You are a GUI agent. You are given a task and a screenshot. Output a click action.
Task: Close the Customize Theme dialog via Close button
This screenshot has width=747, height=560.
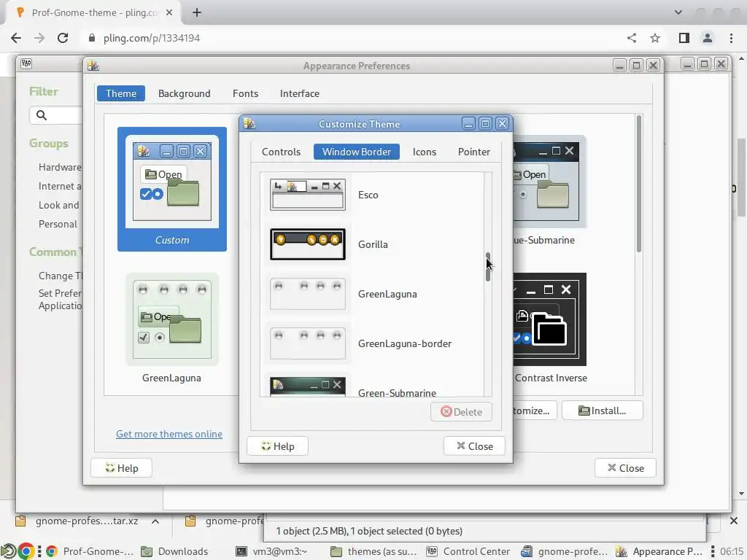point(474,446)
